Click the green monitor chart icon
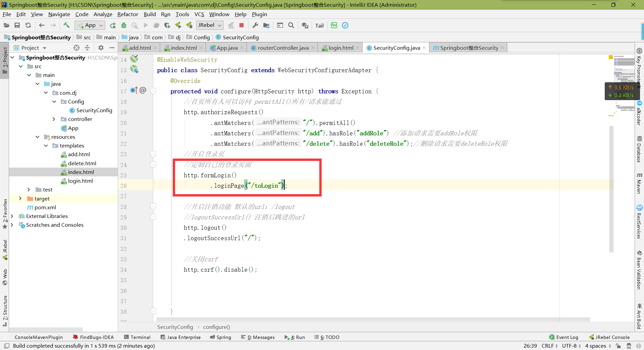 tap(334, 25)
